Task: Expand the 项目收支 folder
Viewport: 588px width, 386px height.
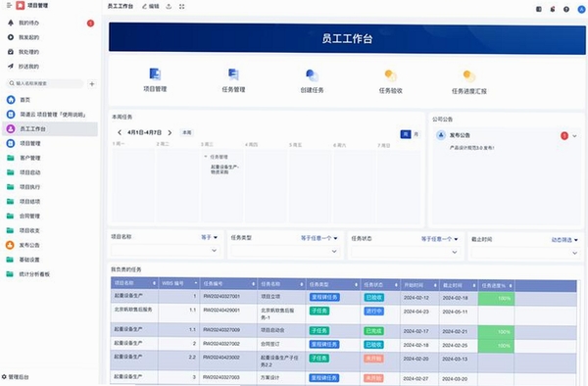Action: (x=30, y=230)
